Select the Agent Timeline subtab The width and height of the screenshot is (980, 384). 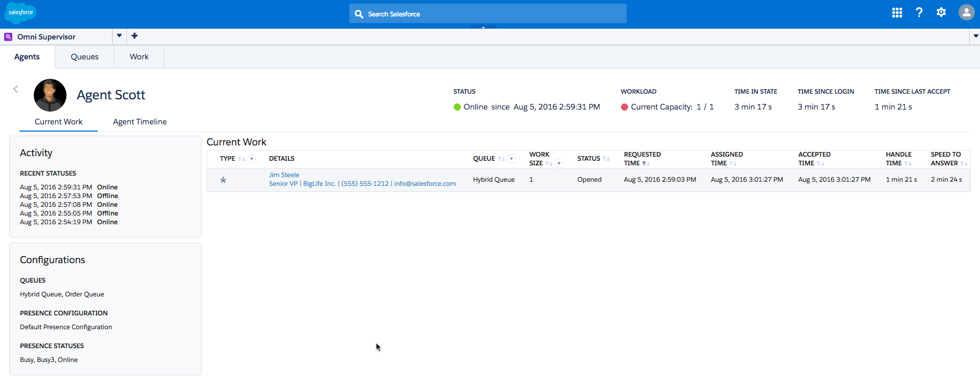[140, 122]
